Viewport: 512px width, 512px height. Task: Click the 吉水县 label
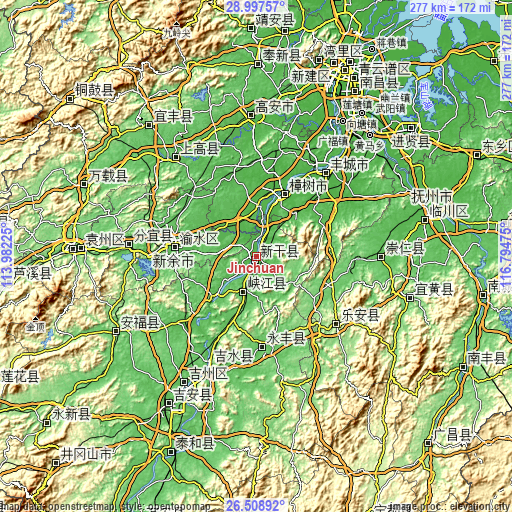pos(233,356)
